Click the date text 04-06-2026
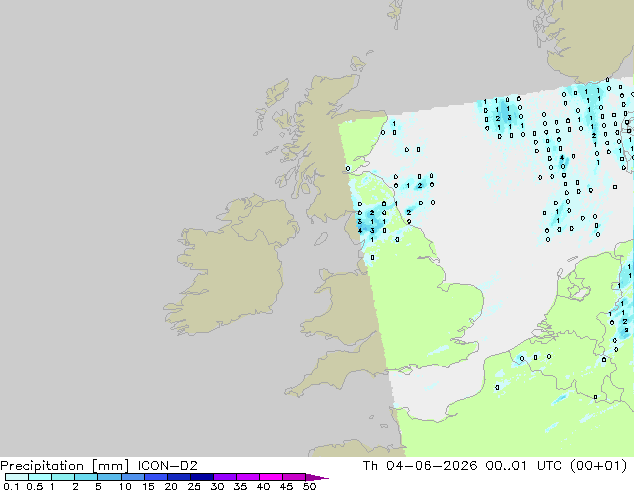This screenshot has height=490, width=634. (431, 466)
